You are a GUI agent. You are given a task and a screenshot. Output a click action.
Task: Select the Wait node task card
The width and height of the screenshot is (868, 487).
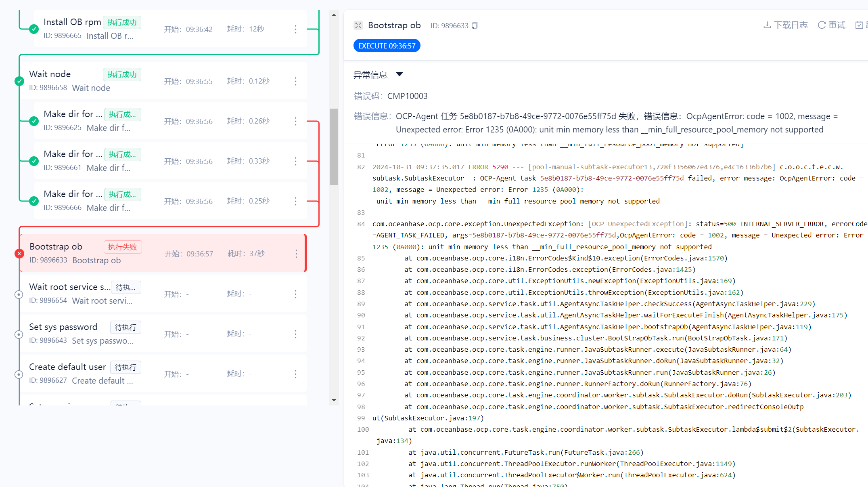[163, 81]
